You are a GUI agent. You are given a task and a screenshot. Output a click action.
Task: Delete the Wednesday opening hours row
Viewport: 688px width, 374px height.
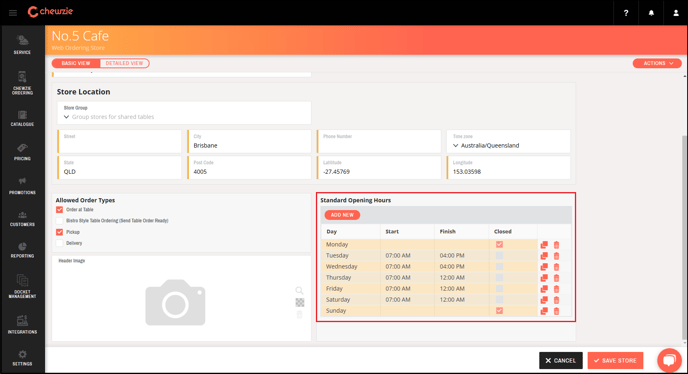pos(556,266)
